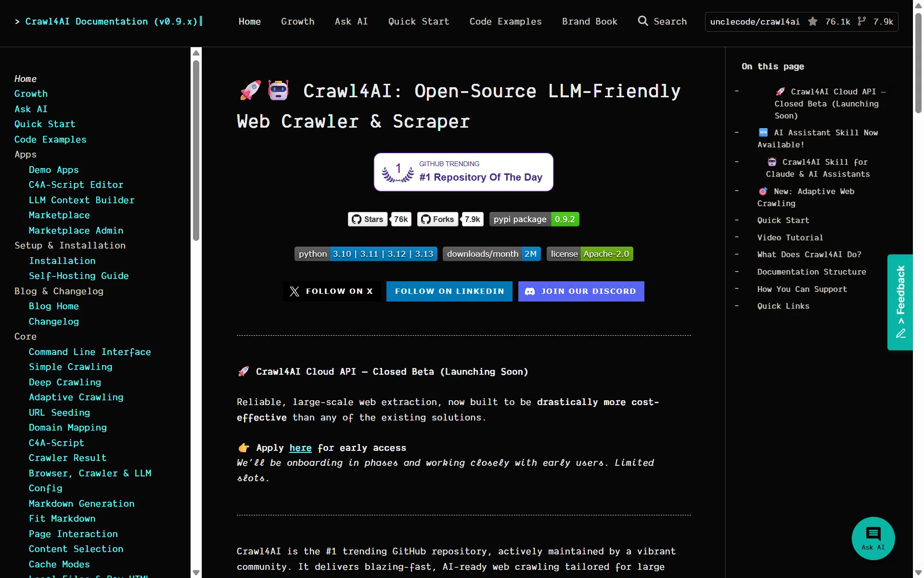Screen dimensions: 924x578
Task: Click the sidebar scroll up arrow
Action: (x=196, y=53)
